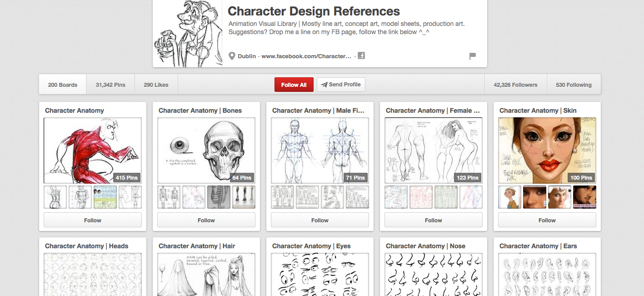Click the Send Profile button
The width and height of the screenshot is (644, 296).
click(341, 85)
